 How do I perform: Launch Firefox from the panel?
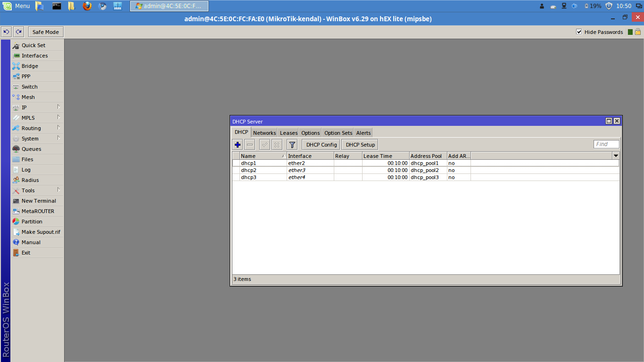(87, 6)
